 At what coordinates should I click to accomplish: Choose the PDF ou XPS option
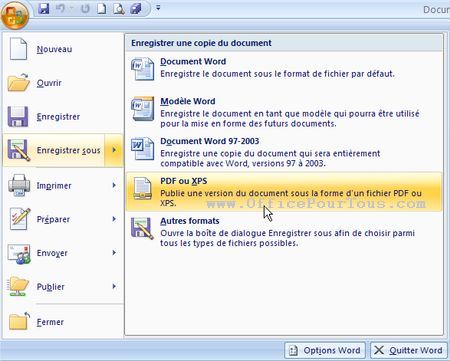(284, 192)
